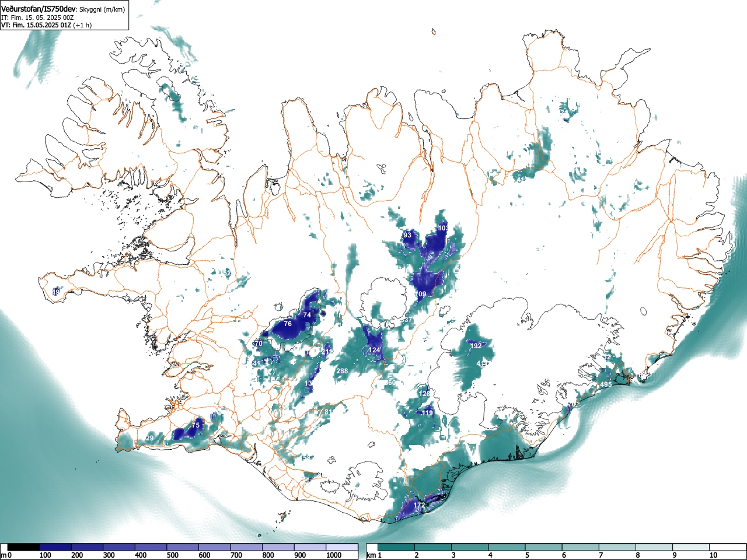This screenshot has width=747, height=560.
Task: Click the 5–6 km legend color segment
Action: coord(545,547)
